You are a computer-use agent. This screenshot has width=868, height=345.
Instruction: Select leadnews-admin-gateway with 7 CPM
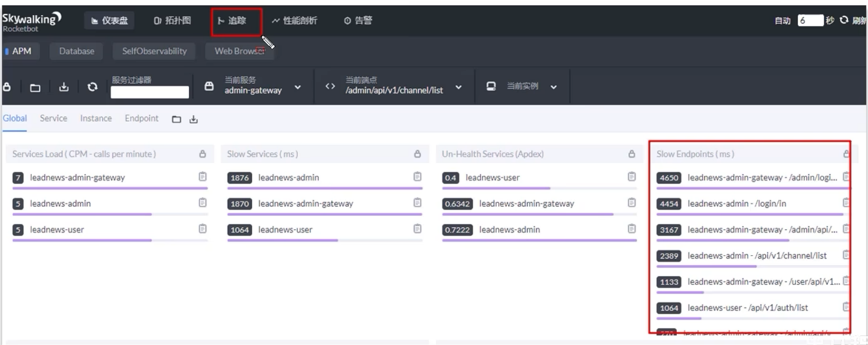point(77,177)
